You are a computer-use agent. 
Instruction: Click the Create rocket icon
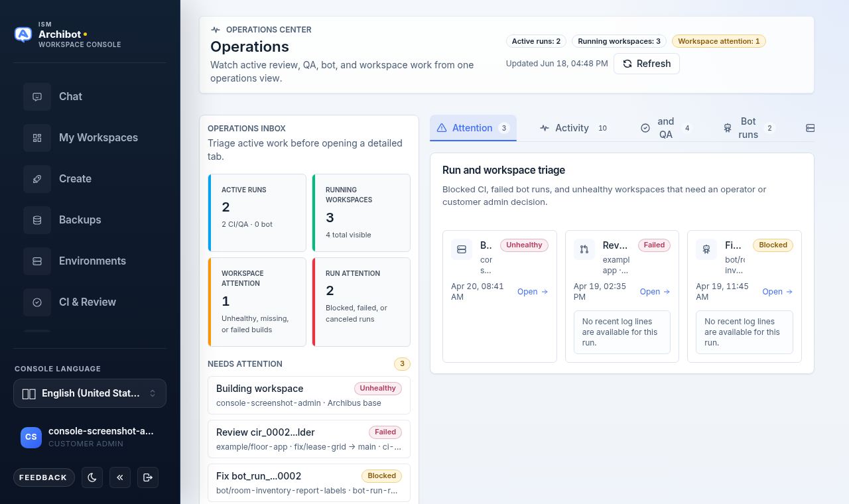[x=37, y=179]
